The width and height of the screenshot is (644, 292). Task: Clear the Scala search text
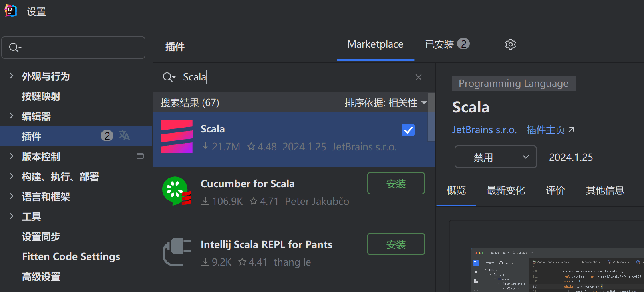419,77
